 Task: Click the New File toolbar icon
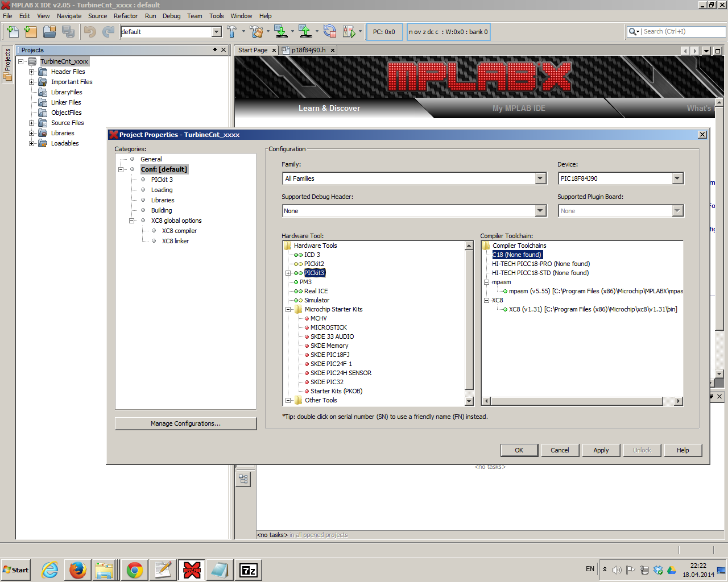(13, 32)
